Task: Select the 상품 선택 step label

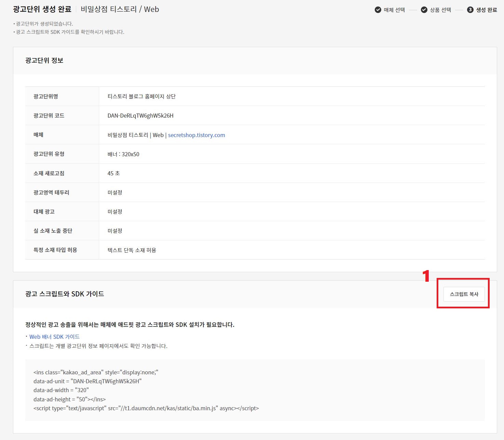Action: click(x=440, y=10)
